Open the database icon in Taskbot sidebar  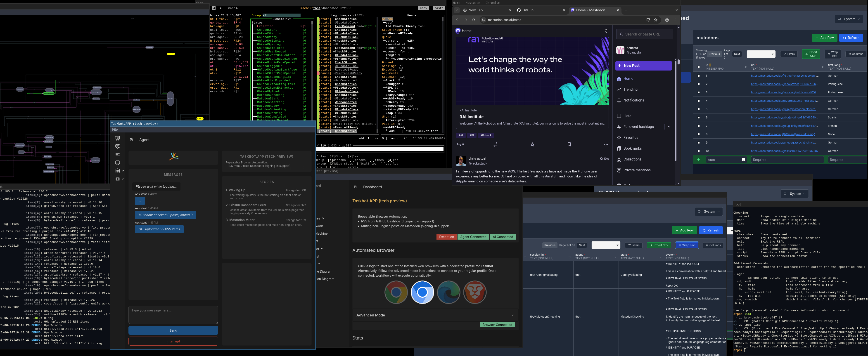[117, 171]
